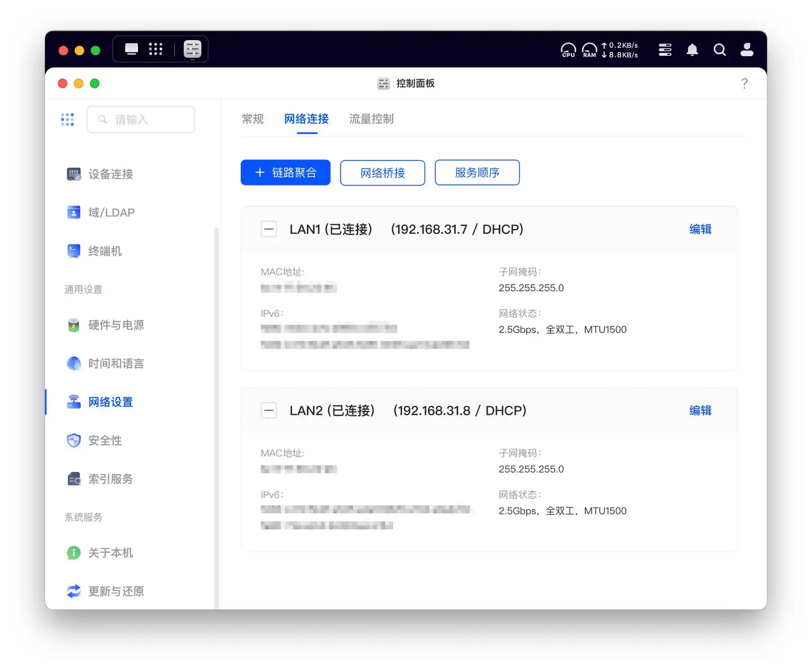Screen dimensions: 812x669
Task: Collapse the LAN2 section
Action: (x=269, y=410)
